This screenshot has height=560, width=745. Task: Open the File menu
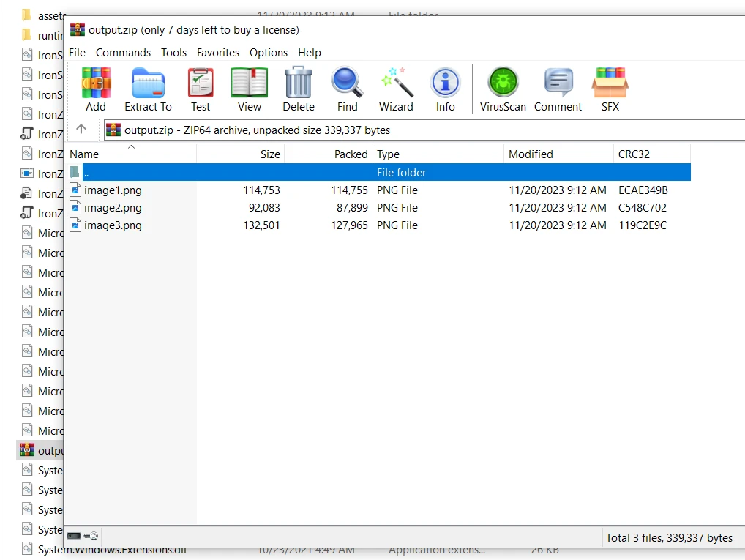[x=77, y=53]
